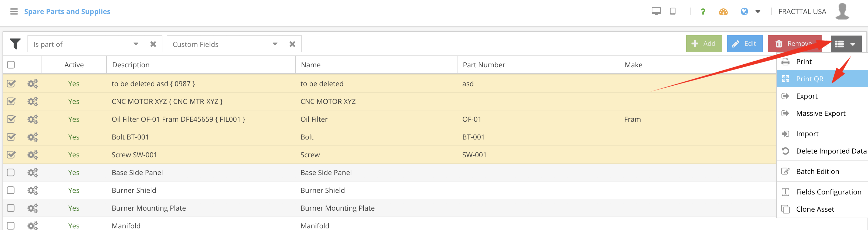Image resolution: width=868 pixels, height=230 pixels.
Task: Sort by the Part Number column header
Action: (484, 65)
